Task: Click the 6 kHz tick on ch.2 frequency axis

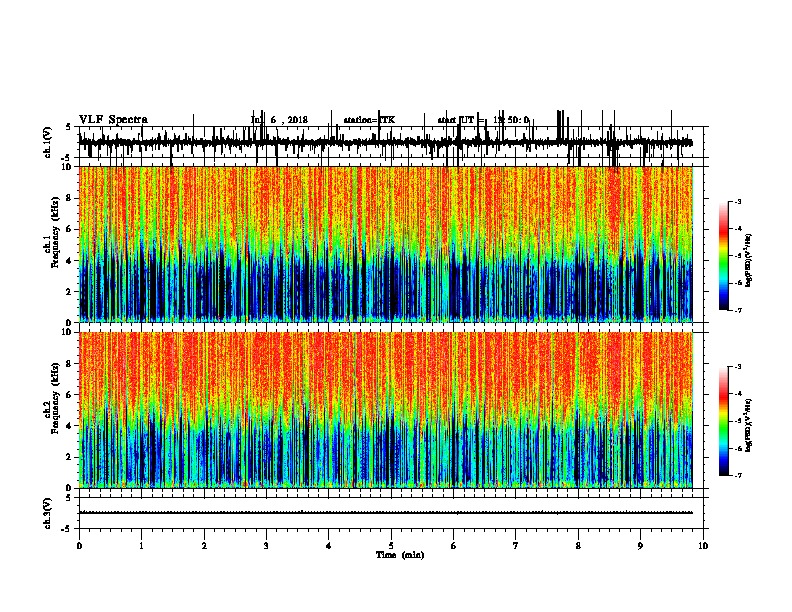Action: [x=70, y=395]
